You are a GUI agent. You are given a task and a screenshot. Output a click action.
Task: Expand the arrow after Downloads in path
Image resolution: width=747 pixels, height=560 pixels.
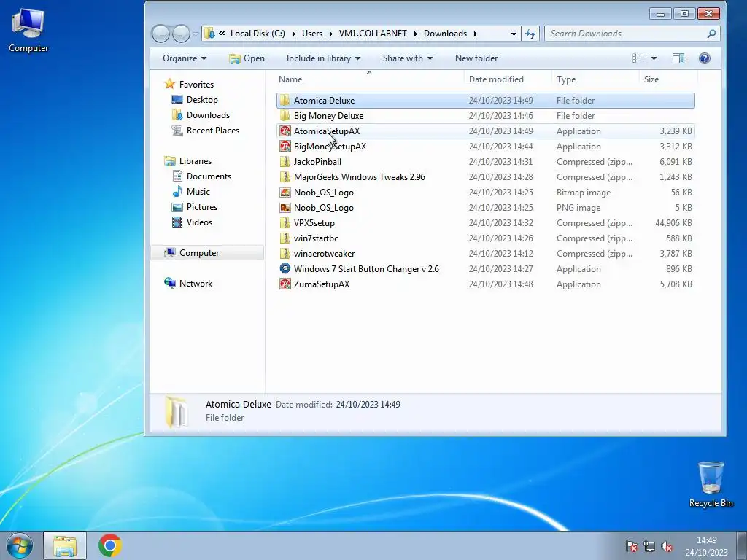tap(475, 34)
